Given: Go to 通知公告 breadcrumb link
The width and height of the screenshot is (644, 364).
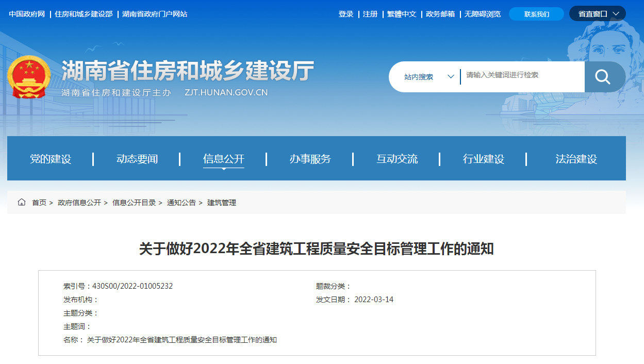Looking at the screenshot, I should pos(181,203).
